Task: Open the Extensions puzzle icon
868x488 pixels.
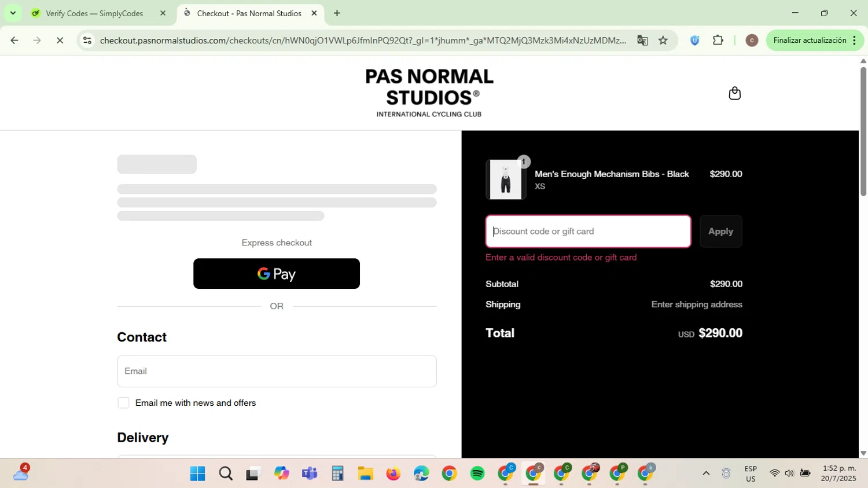Action: click(718, 41)
